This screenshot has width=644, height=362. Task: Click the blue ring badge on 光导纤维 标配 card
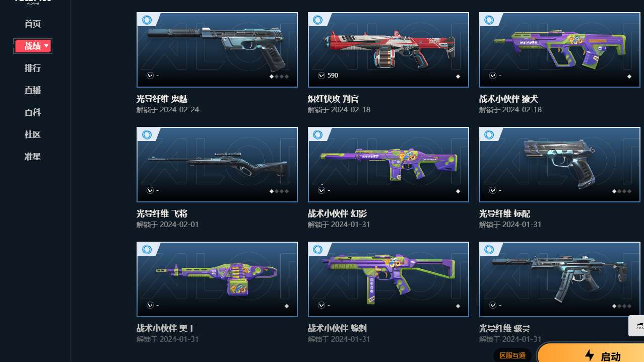[489, 135]
